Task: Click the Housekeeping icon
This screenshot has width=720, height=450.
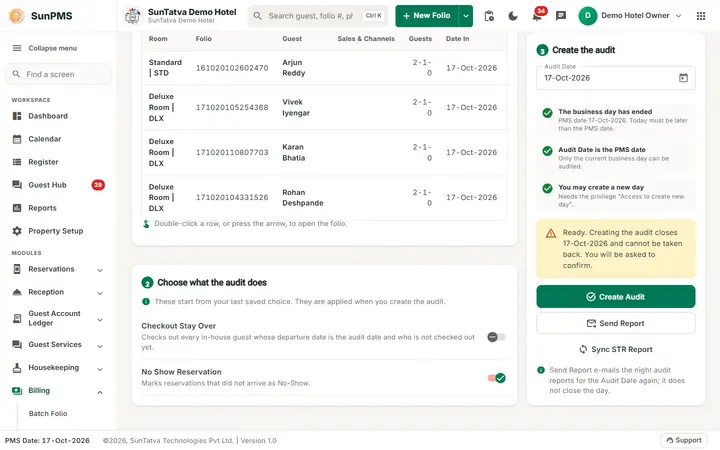Action: [x=17, y=367]
